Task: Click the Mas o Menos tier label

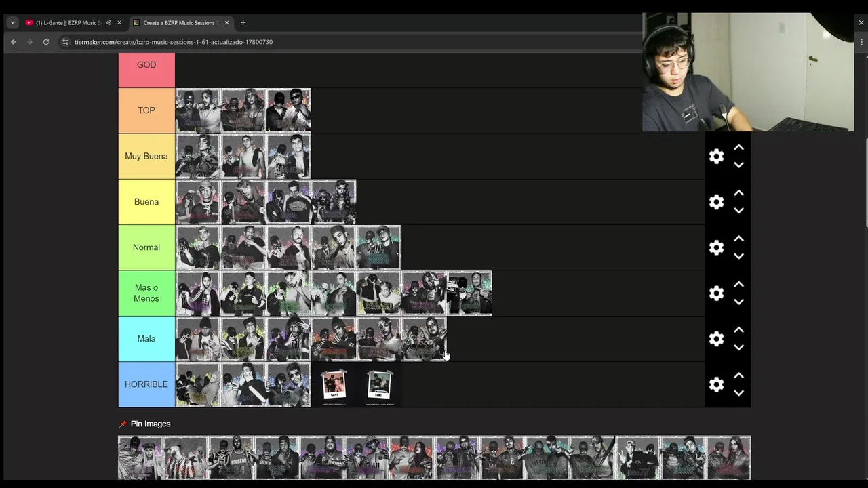Action: click(146, 293)
